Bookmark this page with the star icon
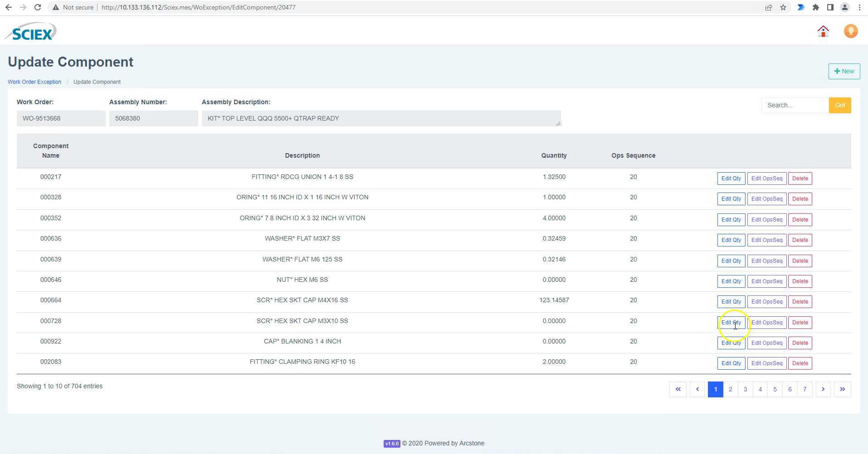Screen dimensions: 868x454 pos(783,7)
